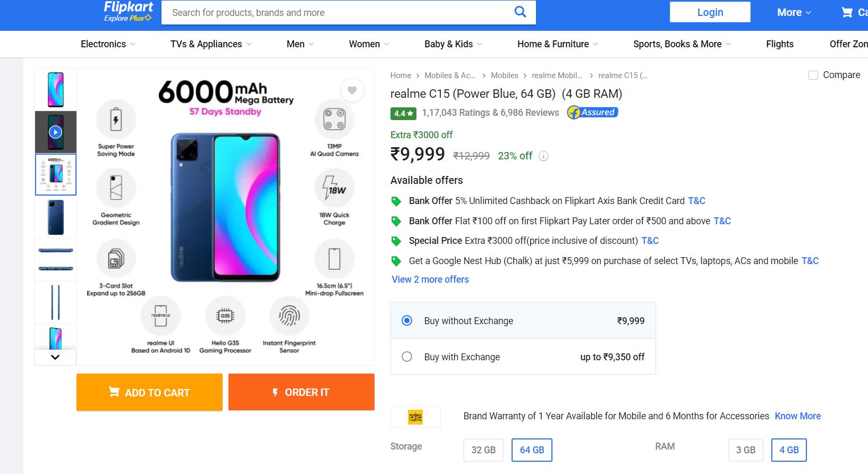Viewport: 868px width, 474px height.
Task: Open the Flights menu item
Action: pos(779,44)
